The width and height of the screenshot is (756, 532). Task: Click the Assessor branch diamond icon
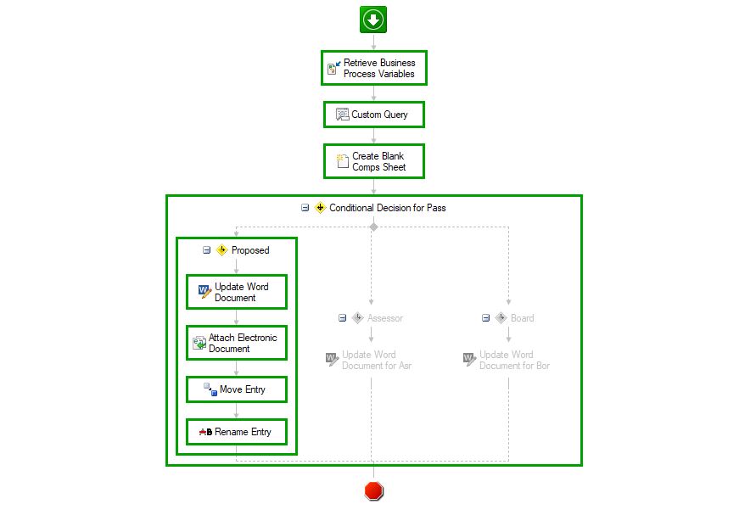coord(357,318)
